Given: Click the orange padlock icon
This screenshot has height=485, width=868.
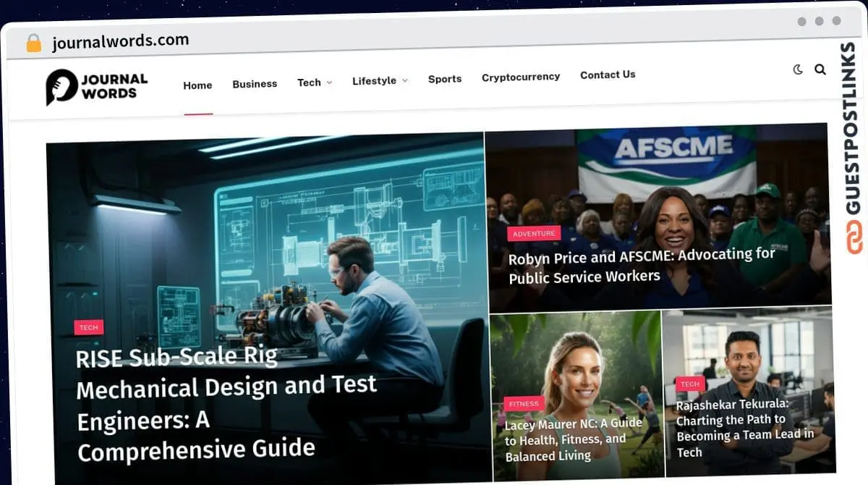Looking at the screenshot, I should coord(34,43).
